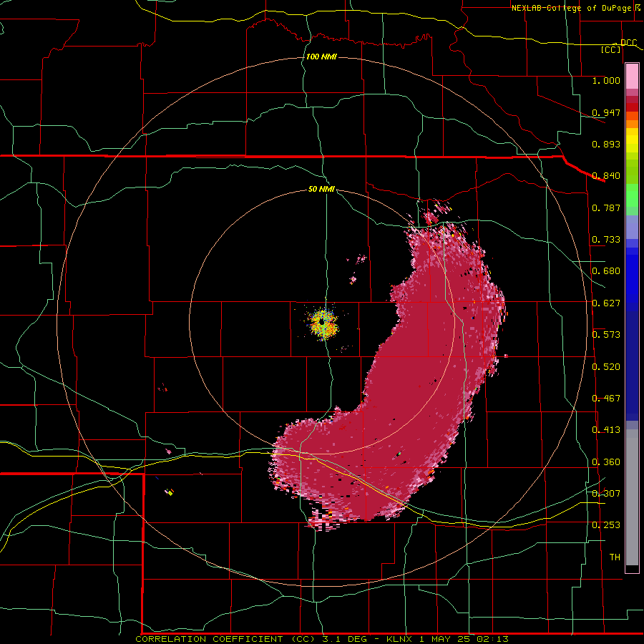Click the 0.467 legend value
644x644 pixels.
point(606,399)
